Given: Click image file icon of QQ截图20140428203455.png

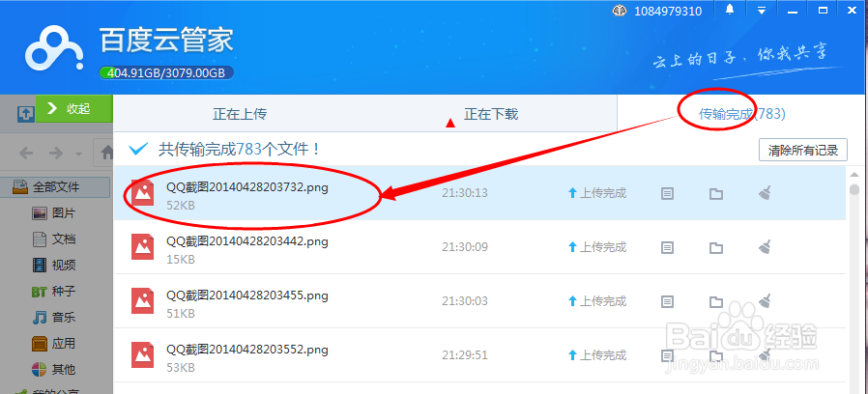Looking at the screenshot, I should coord(142,301).
